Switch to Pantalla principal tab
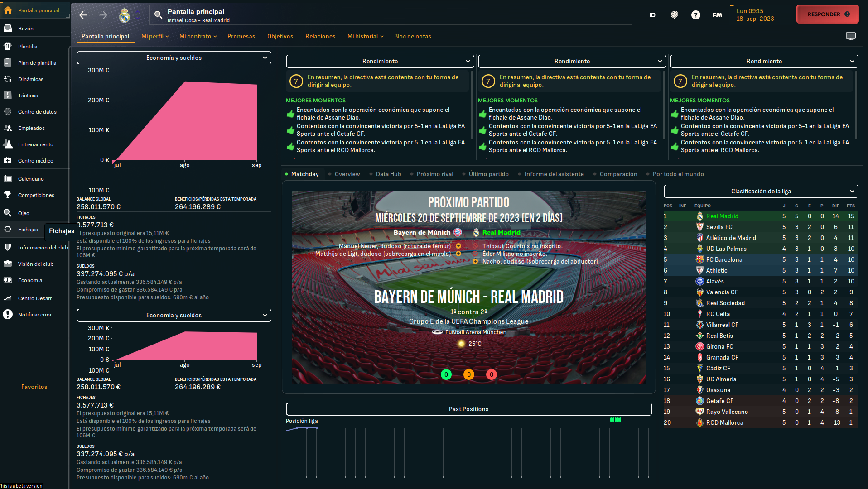 pos(105,36)
